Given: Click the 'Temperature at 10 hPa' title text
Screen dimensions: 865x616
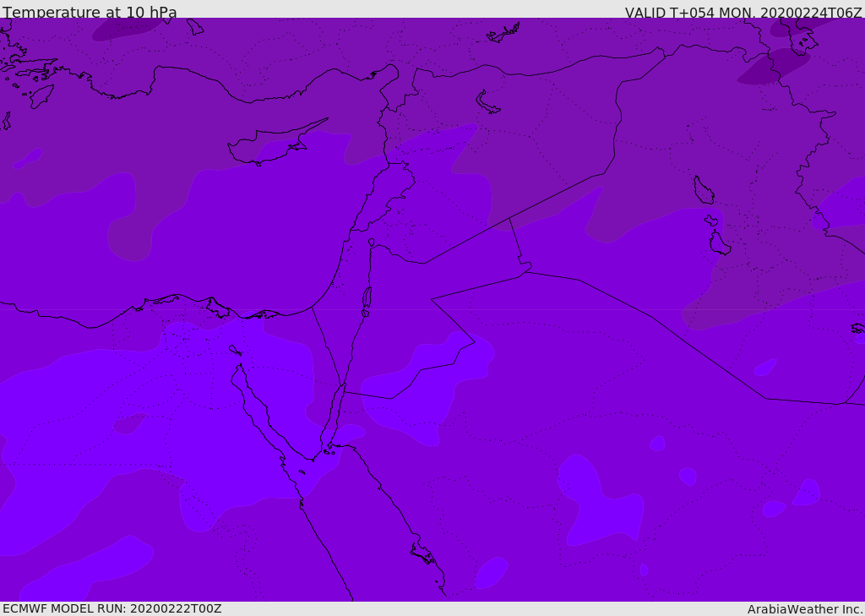Looking at the screenshot, I should point(90,12).
